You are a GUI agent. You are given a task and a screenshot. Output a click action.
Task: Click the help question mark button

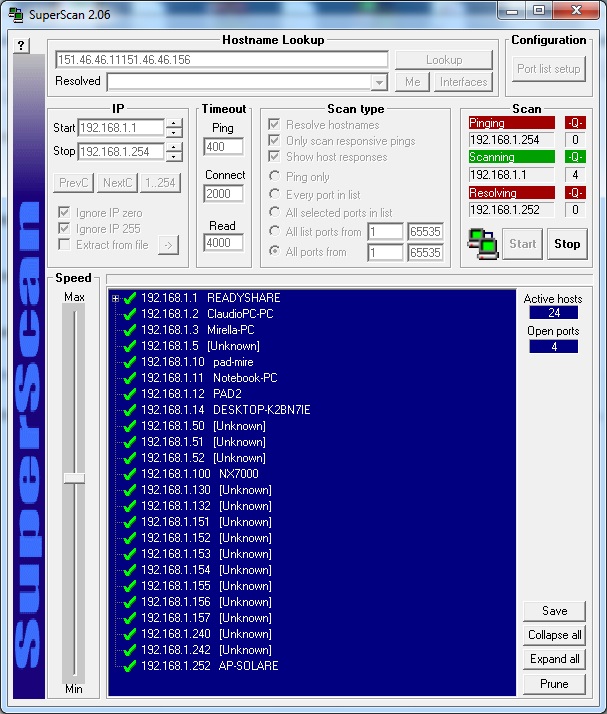23,46
